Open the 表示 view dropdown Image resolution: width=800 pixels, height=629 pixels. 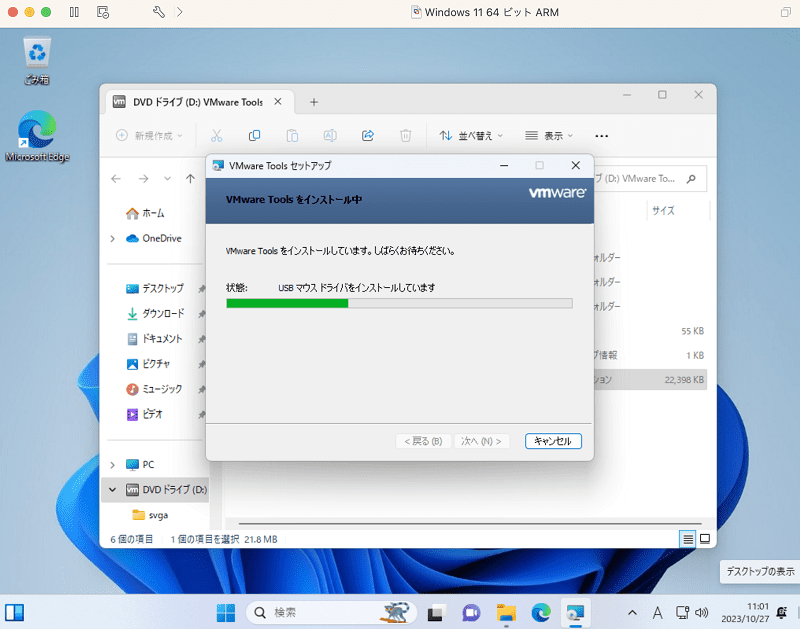pos(549,136)
